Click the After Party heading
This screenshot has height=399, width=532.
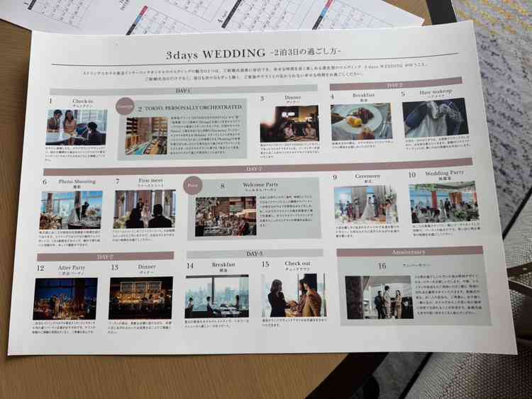coord(71,267)
